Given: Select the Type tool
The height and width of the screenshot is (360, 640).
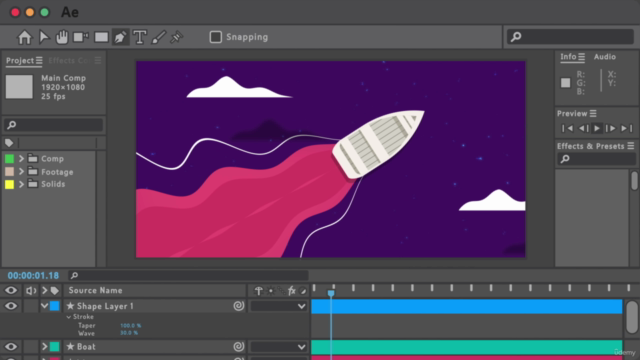Looking at the screenshot, I should click(140, 37).
